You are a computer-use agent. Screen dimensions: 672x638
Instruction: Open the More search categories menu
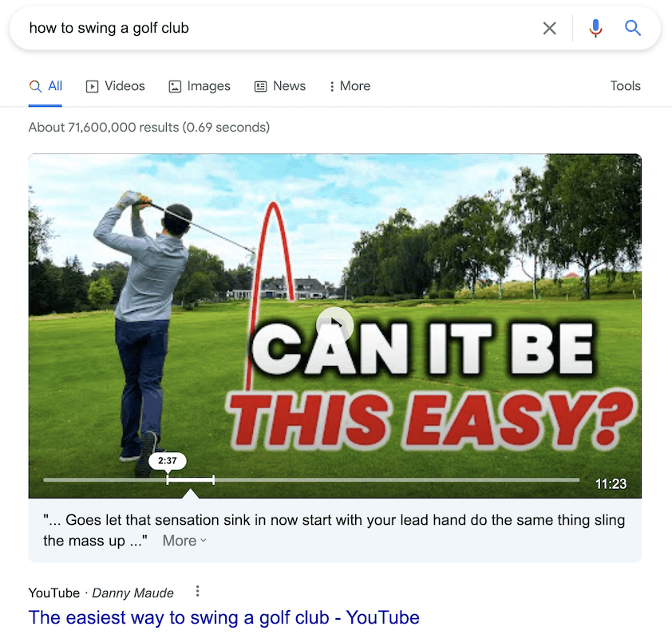coord(350,86)
